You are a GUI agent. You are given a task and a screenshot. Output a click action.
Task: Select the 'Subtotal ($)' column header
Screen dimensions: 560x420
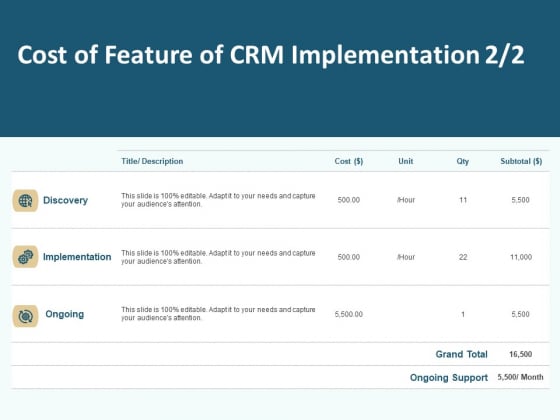[521, 161]
